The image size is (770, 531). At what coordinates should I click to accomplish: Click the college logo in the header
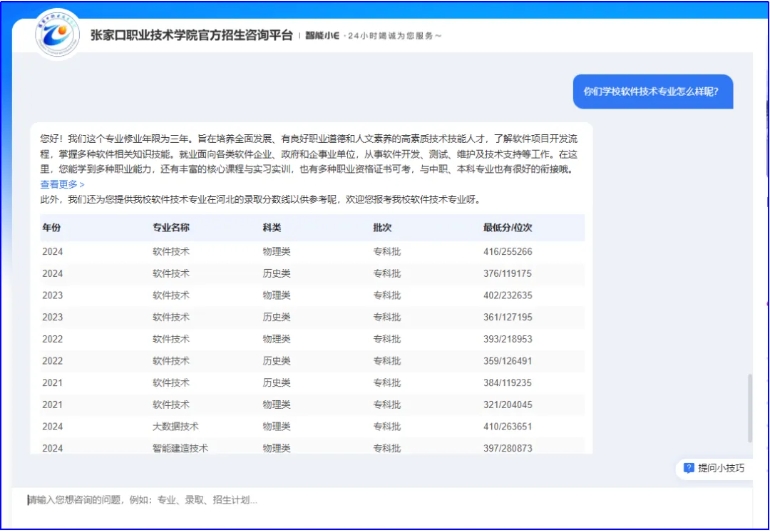tap(58, 35)
